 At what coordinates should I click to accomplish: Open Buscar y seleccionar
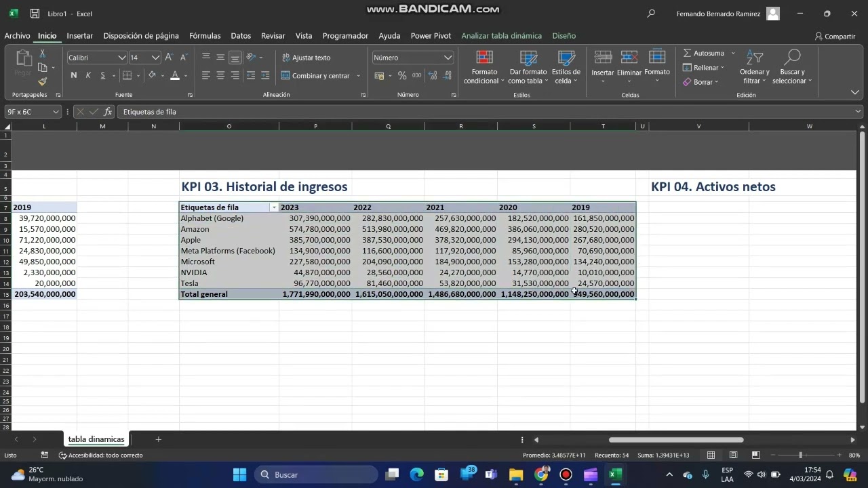(792, 67)
